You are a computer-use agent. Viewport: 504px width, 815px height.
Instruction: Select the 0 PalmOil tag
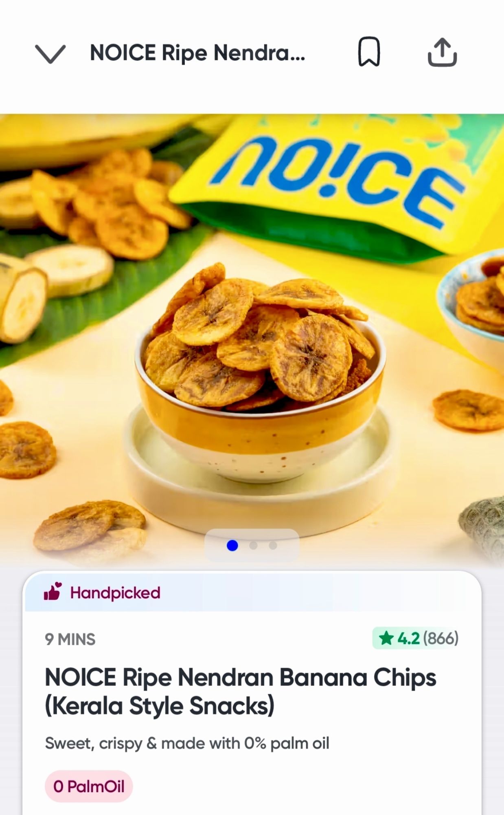click(89, 786)
